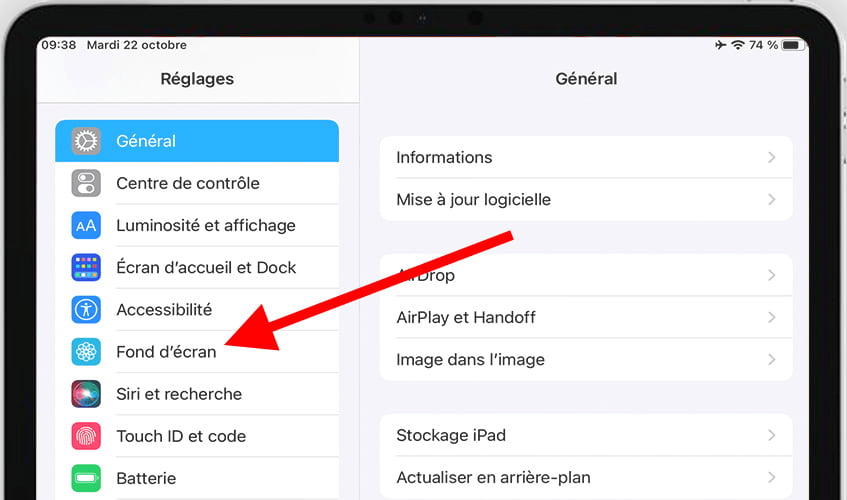Viewport: 847px width, 500px height.
Task: Click the airplane mode status icon
Action: (720, 45)
